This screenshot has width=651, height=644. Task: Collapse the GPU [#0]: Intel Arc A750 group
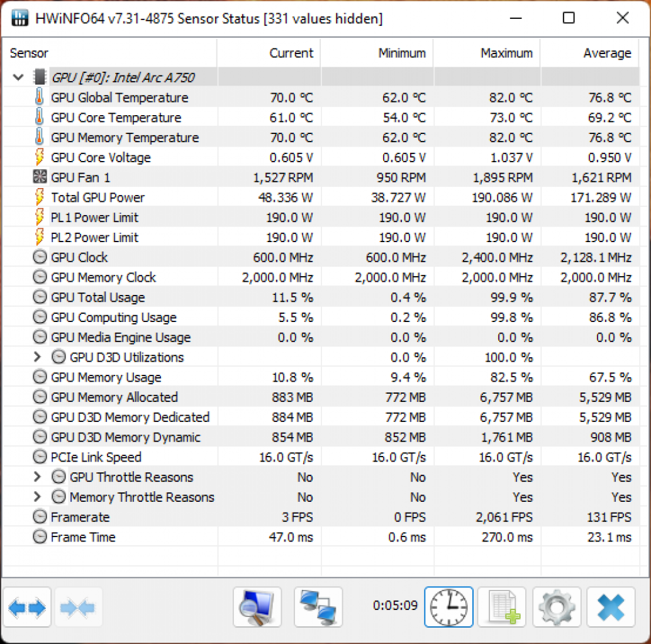pos(18,77)
